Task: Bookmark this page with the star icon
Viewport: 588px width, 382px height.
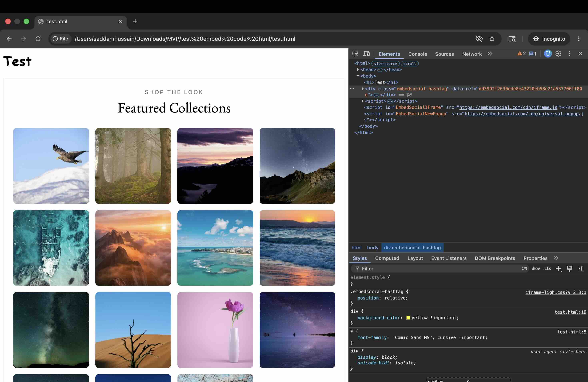Action: [492, 39]
